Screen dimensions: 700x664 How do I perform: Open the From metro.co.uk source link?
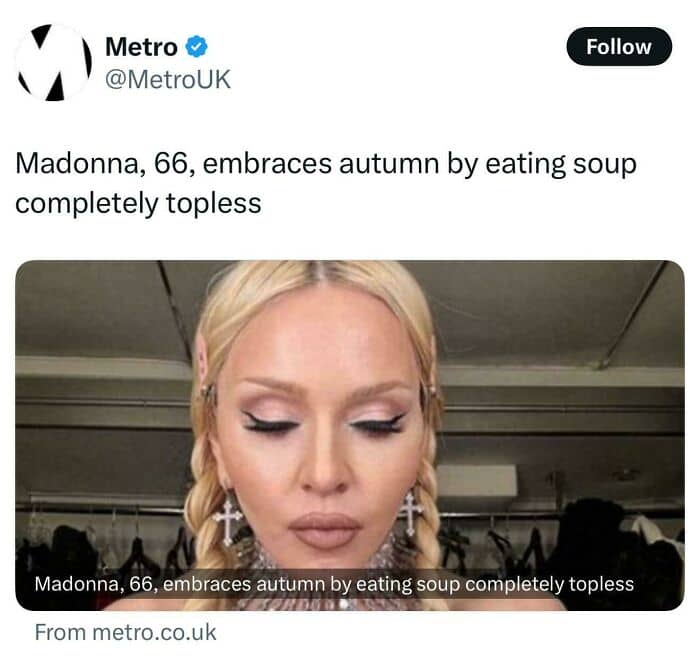(x=125, y=632)
